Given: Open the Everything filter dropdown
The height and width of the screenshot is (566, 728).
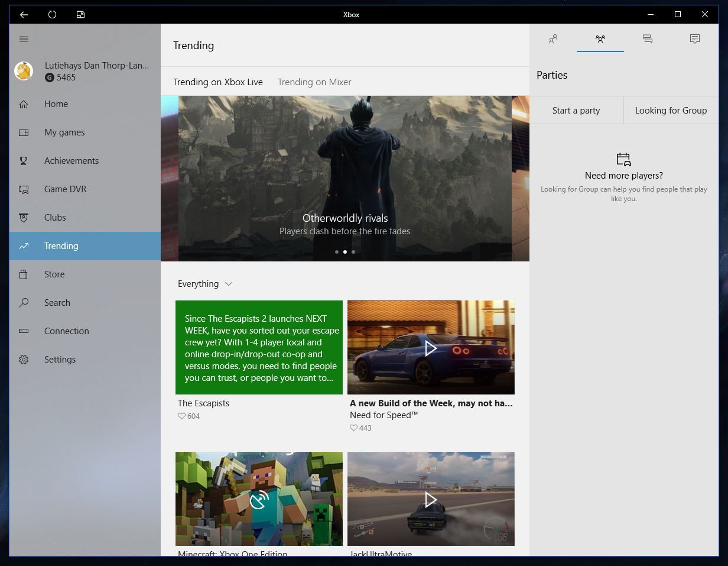Looking at the screenshot, I should click(205, 283).
